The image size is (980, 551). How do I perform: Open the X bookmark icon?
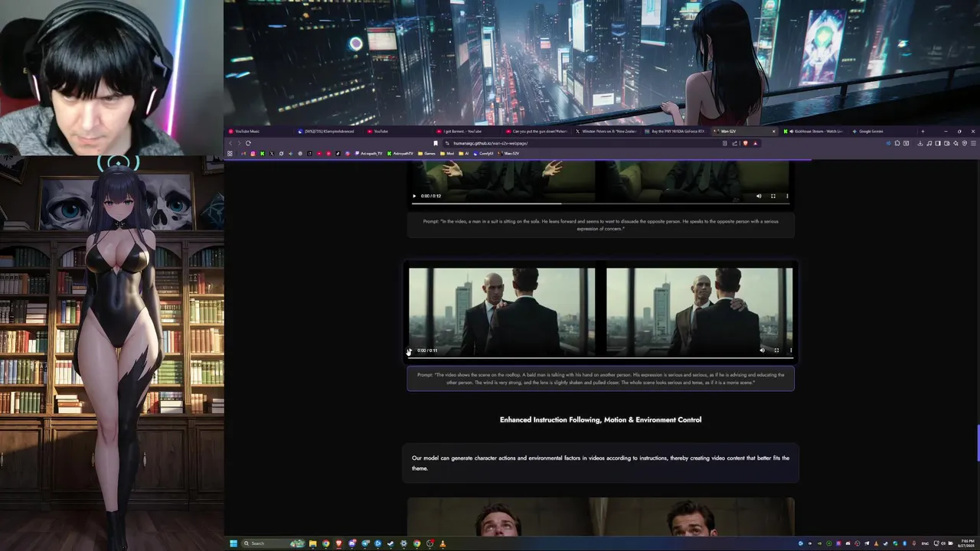[x=272, y=153]
